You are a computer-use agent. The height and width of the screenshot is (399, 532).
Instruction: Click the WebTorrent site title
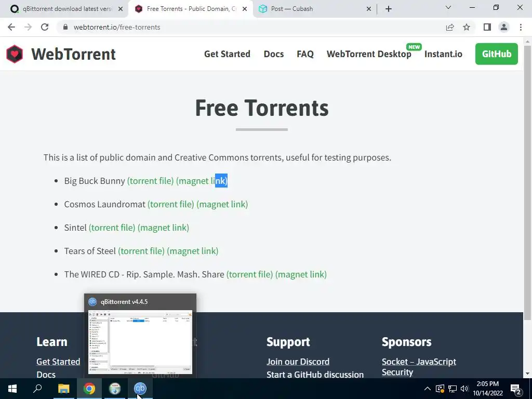coord(73,54)
